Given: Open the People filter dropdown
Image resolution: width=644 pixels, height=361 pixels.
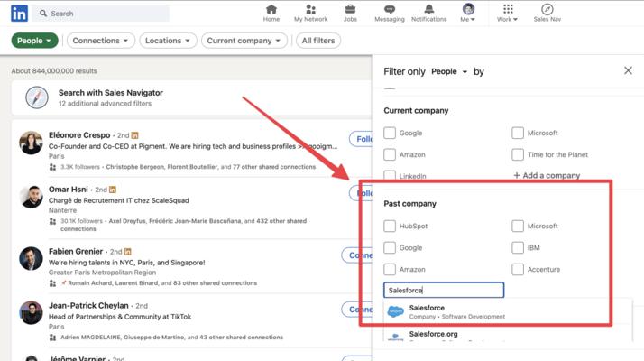Looking at the screenshot, I should [x=34, y=41].
